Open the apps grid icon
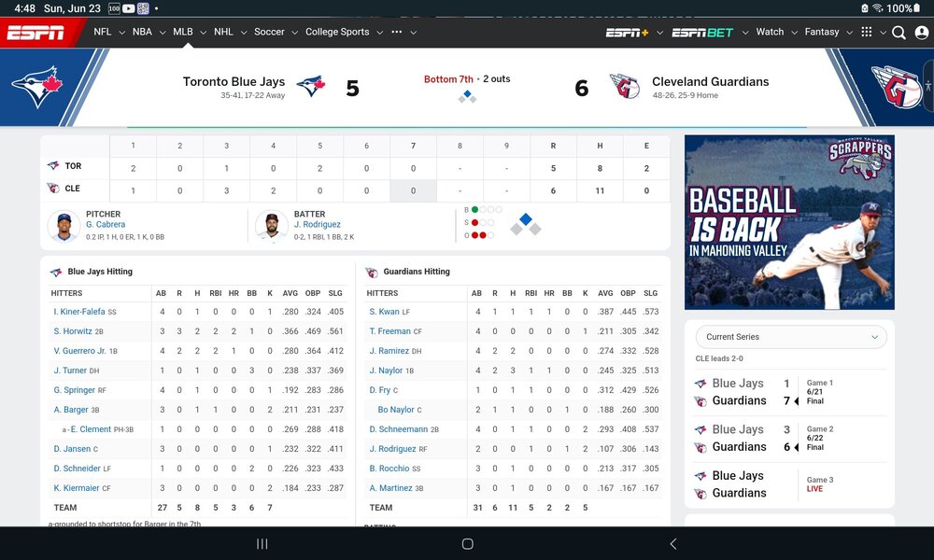 pos(867,32)
